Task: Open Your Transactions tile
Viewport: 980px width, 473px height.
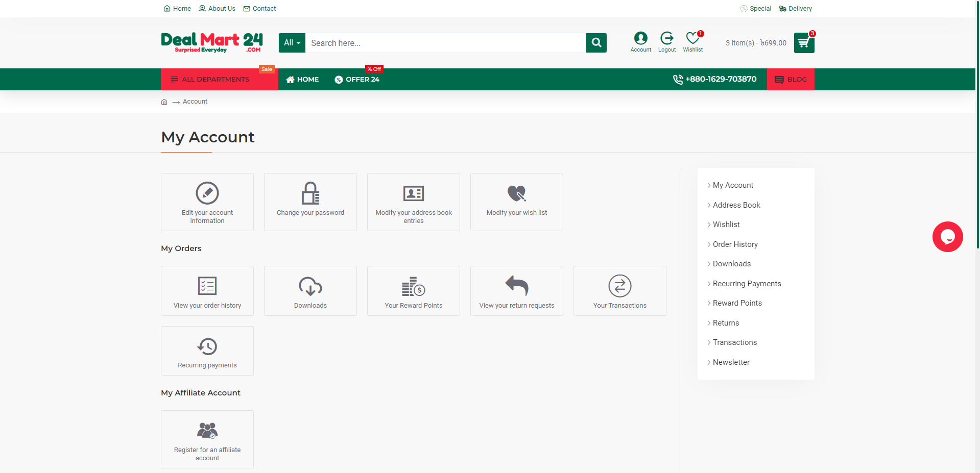Action: pos(620,291)
